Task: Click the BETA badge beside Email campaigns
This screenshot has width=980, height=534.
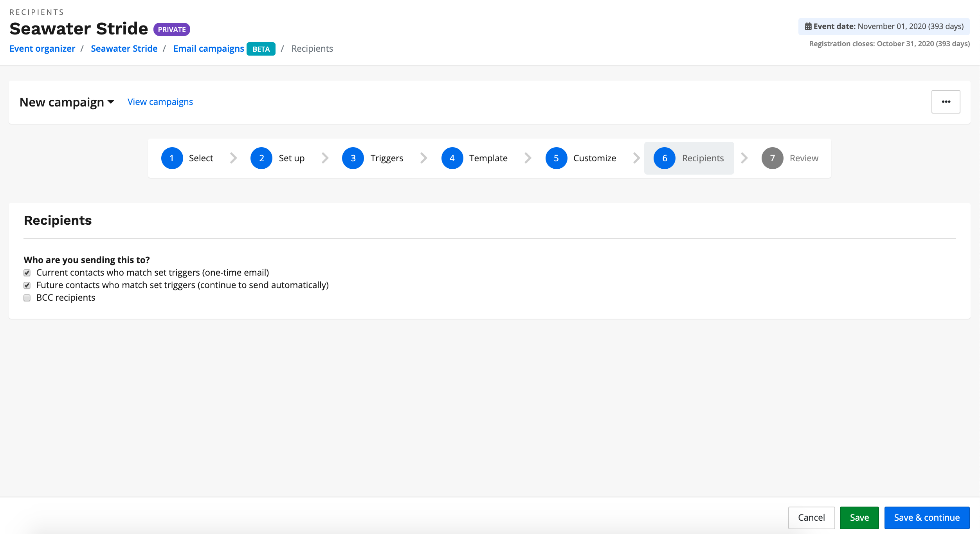Action: click(261, 49)
